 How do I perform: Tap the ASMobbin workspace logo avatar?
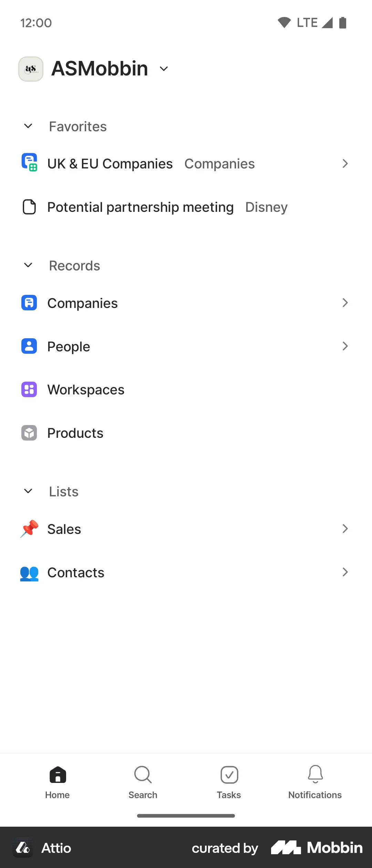click(x=31, y=69)
